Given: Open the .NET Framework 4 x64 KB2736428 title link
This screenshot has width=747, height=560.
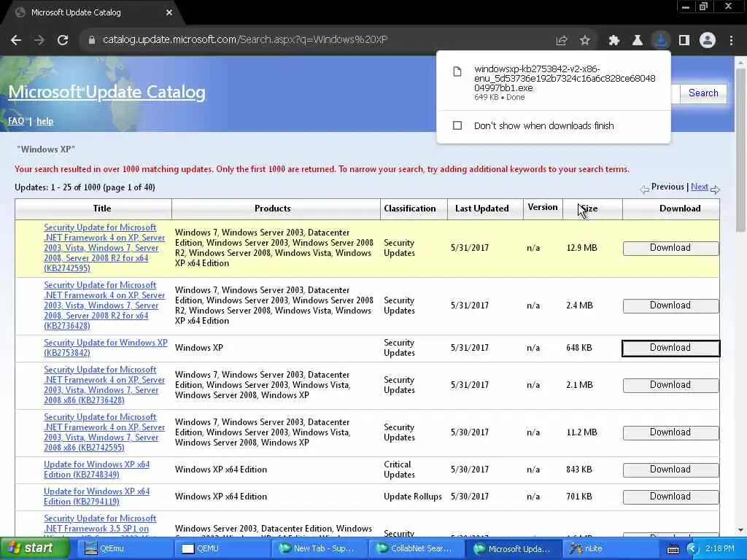Looking at the screenshot, I should coord(104,306).
